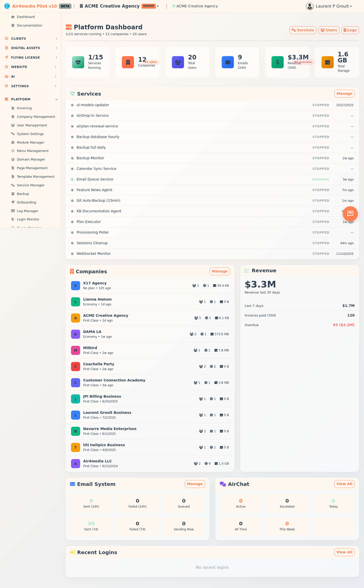Click the AirChat Escalated stat tile

coord(287,503)
